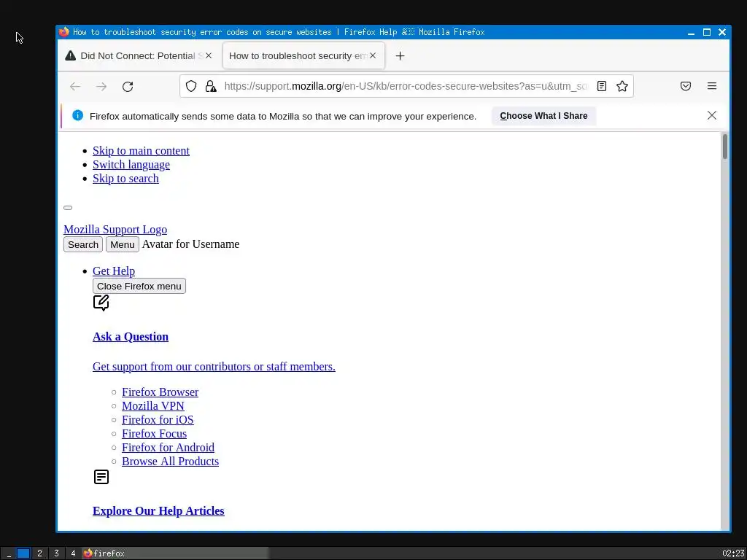This screenshot has width=747, height=560.
Task: Show site security lock information
Action: pos(211,86)
